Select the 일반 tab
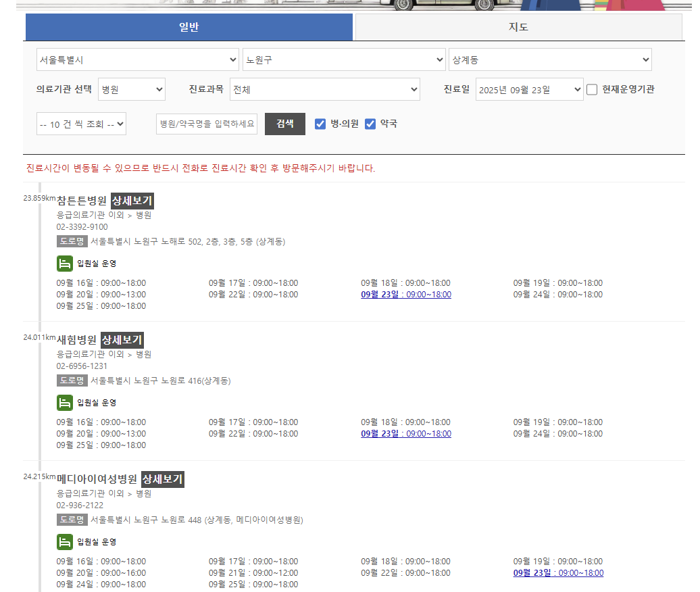Screen dimensions: 700x592 tap(189, 27)
